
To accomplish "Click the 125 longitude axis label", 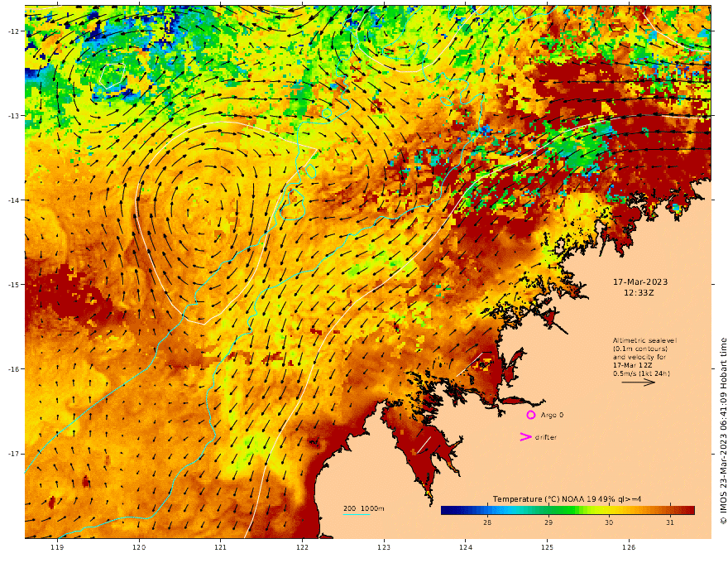I will (548, 547).
